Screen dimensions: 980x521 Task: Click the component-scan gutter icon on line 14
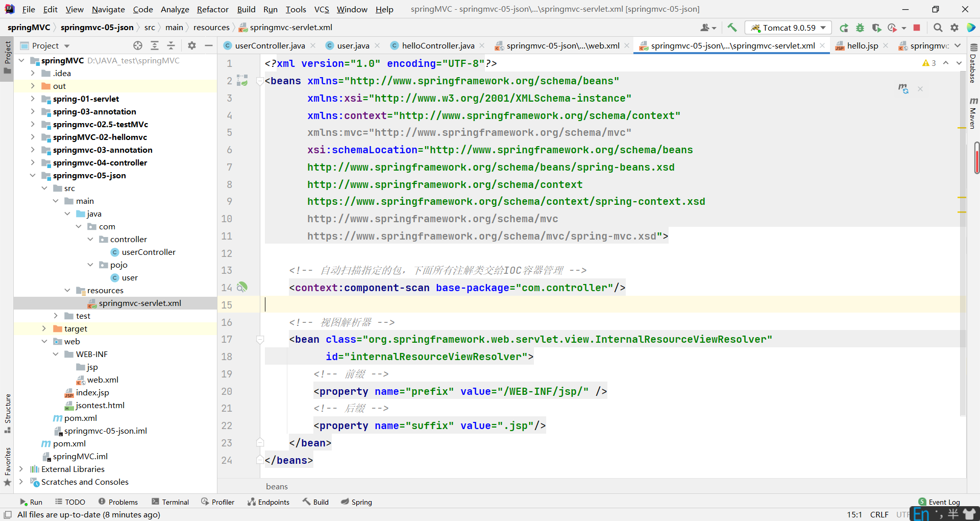point(242,287)
